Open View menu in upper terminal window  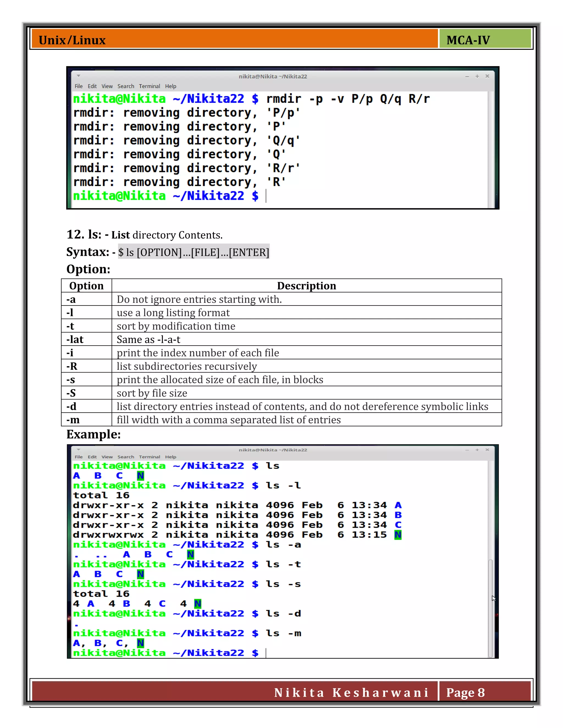click(107, 86)
